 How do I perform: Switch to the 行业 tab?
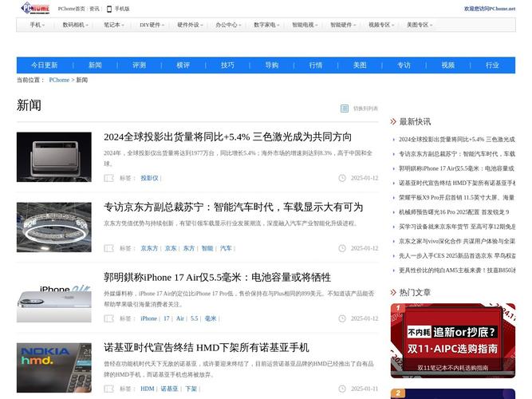coord(492,65)
